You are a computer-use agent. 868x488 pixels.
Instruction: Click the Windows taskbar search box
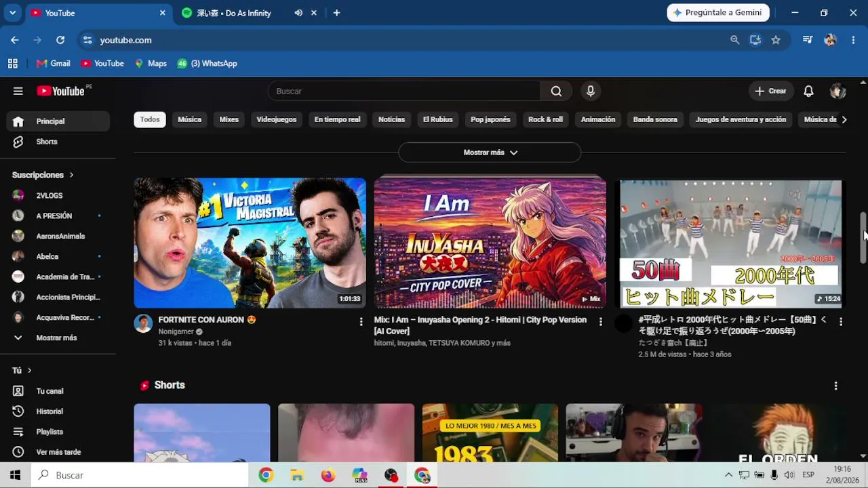140,475
